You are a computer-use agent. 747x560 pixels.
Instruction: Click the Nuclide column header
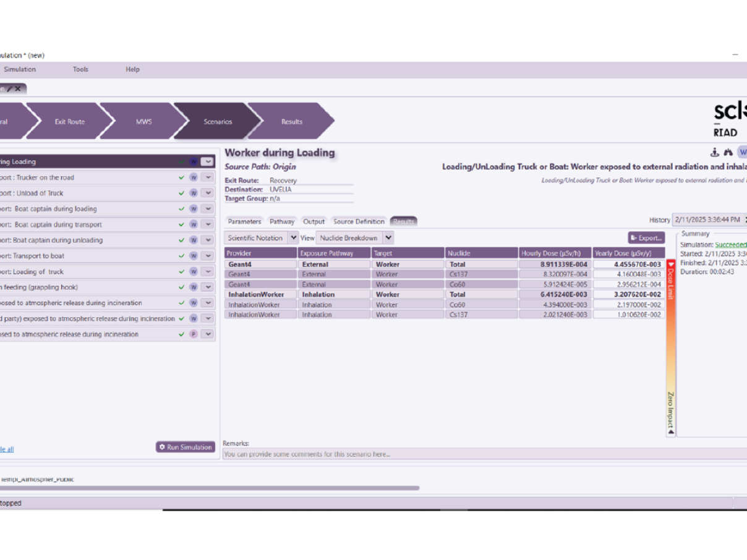pos(482,253)
